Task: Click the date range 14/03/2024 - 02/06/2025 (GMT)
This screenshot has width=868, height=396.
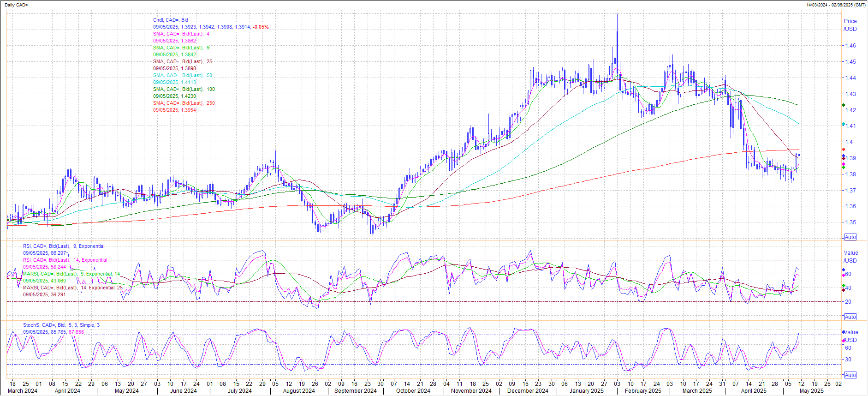Action: (836, 5)
